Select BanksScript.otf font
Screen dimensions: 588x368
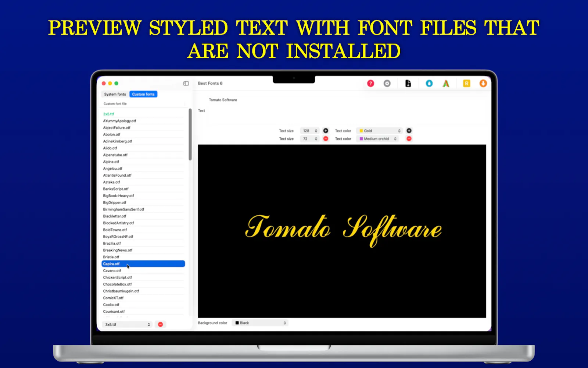(143, 189)
